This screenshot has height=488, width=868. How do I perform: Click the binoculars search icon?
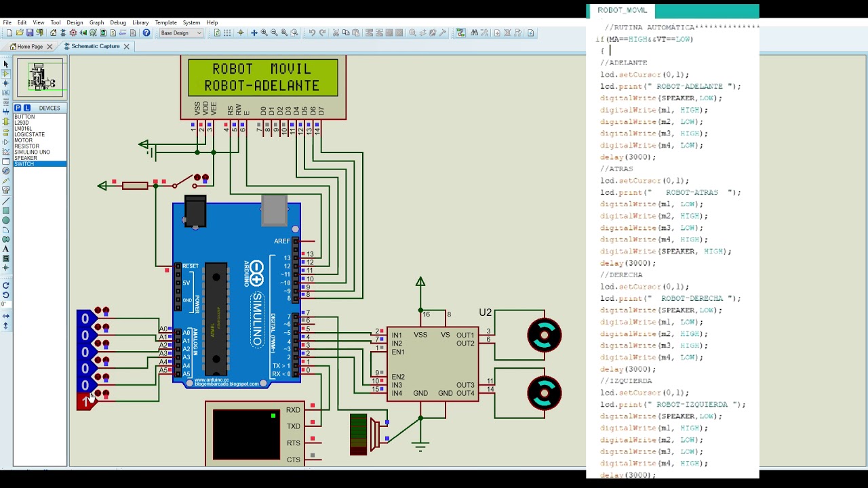coord(474,33)
